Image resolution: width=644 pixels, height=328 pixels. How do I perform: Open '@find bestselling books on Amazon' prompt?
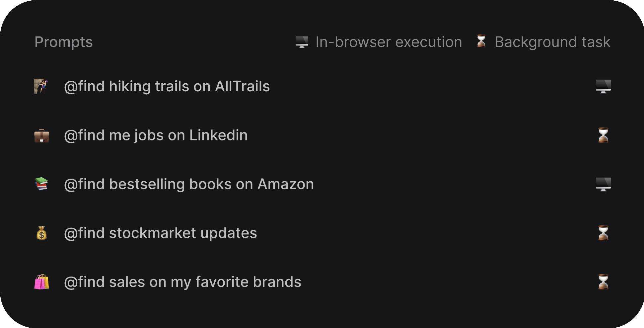point(189,184)
